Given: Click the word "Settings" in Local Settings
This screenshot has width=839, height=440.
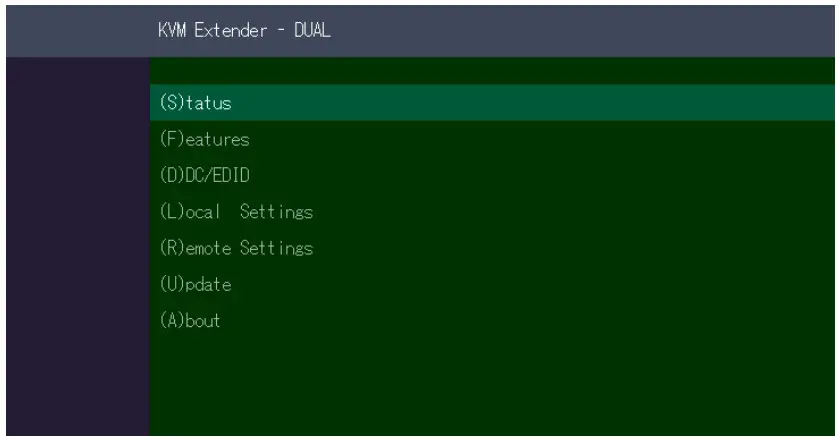Looking at the screenshot, I should click(x=275, y=212).
